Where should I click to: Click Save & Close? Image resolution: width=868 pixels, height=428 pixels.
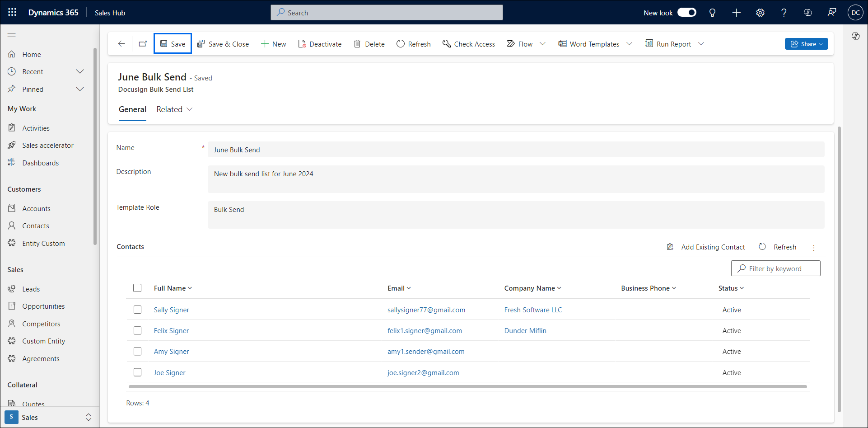coord(228,43)
